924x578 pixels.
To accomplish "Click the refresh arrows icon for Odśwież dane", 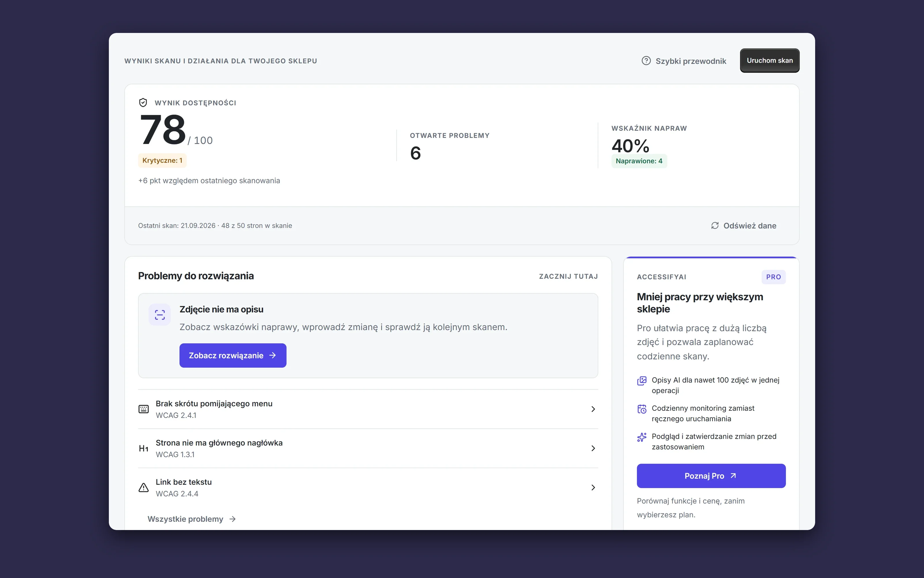I will 715,225.
